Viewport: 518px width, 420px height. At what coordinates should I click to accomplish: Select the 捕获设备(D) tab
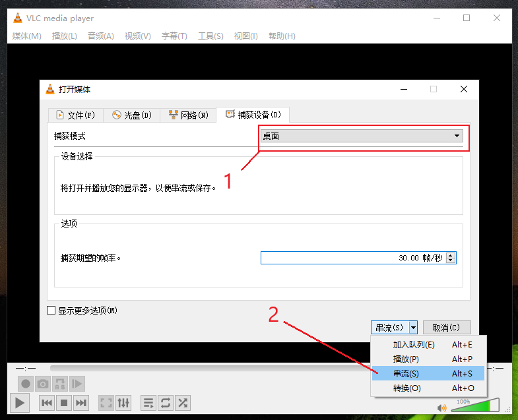click(x=253, y=115)
